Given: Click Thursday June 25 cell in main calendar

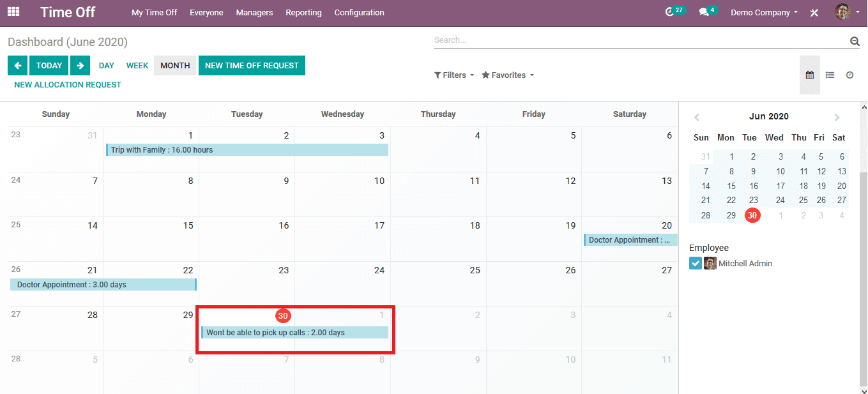Looking at the screenshot, I should tap(438, 284).
